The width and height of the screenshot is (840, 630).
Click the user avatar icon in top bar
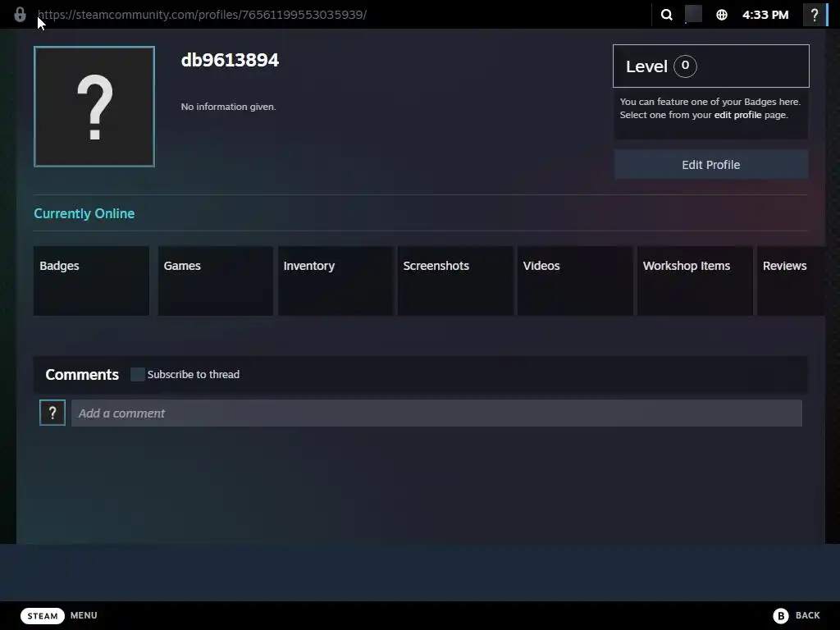coord(693,14)
